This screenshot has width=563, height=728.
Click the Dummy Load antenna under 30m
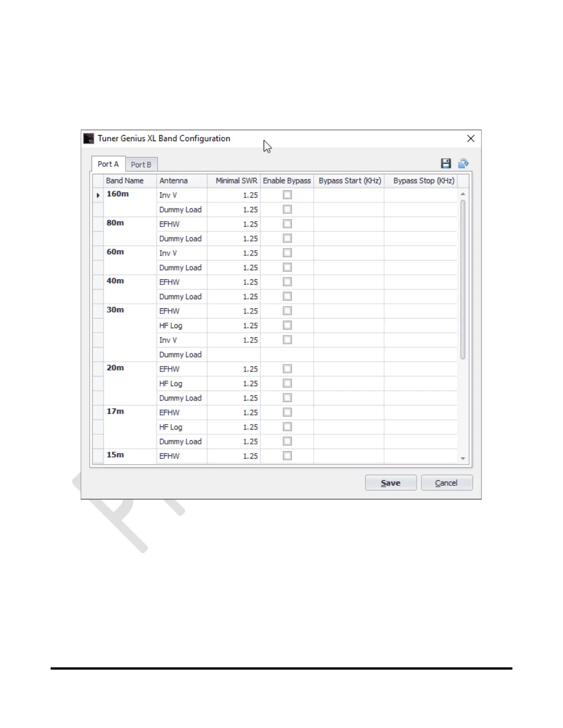pyautogui.click(x=182, y=355)
